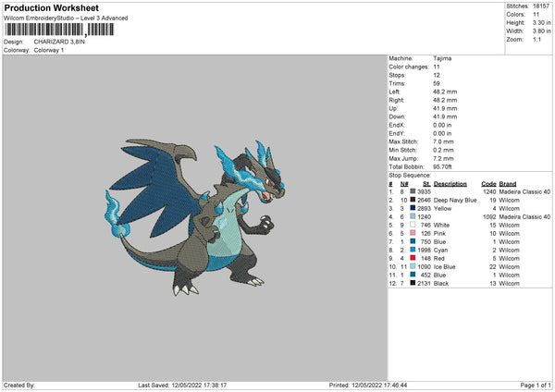Click the St. column header
Screen dimensions: 555x392
pyautogui.click(x=426, y=184)
